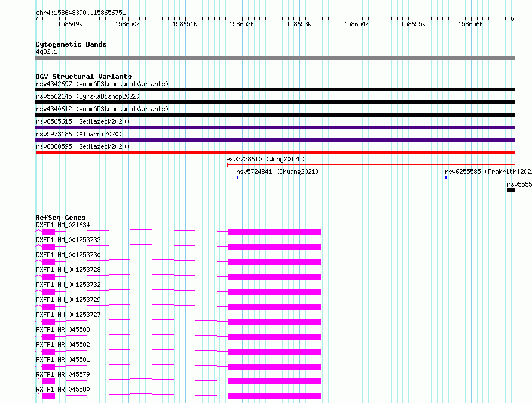Click the thin red esv2728610 Wong2012b line
Image resolution: width=532 pixels, height=403 pixels.
click(x=371, y=165)
